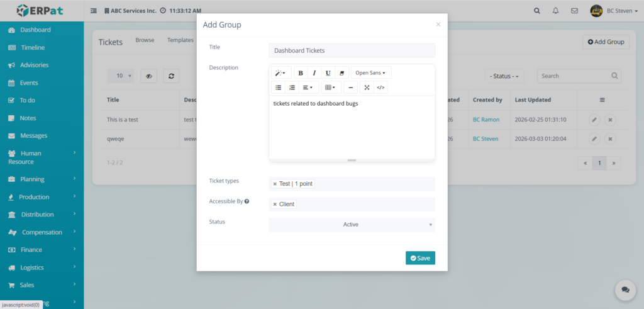Viewport: 644px width, 309px height.
Task: Insert an ordered numbered list
Action: point(292,87)
